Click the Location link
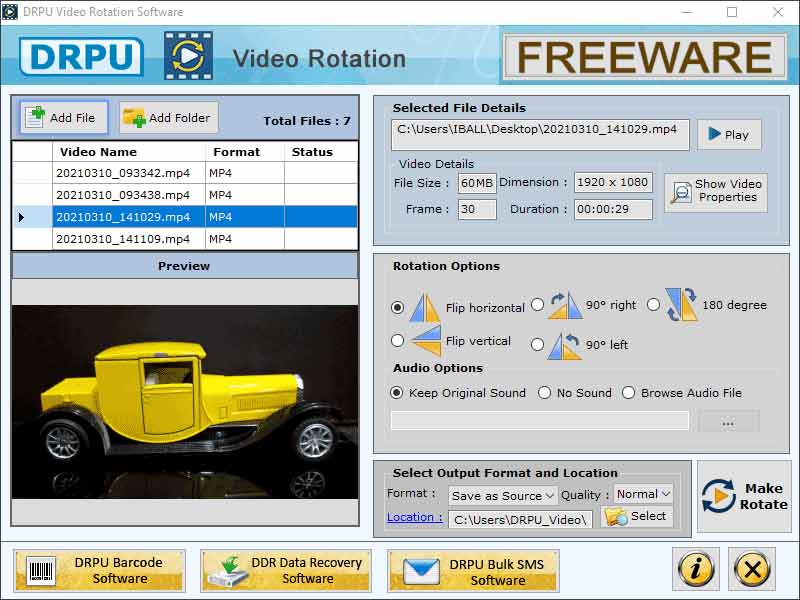 click(414, 517)
